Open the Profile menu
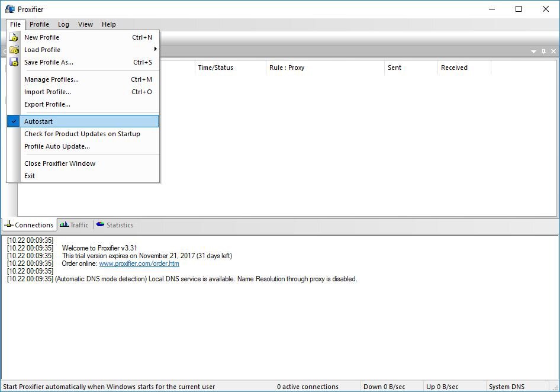Viewport: 560px width, 392px height. 39,24
